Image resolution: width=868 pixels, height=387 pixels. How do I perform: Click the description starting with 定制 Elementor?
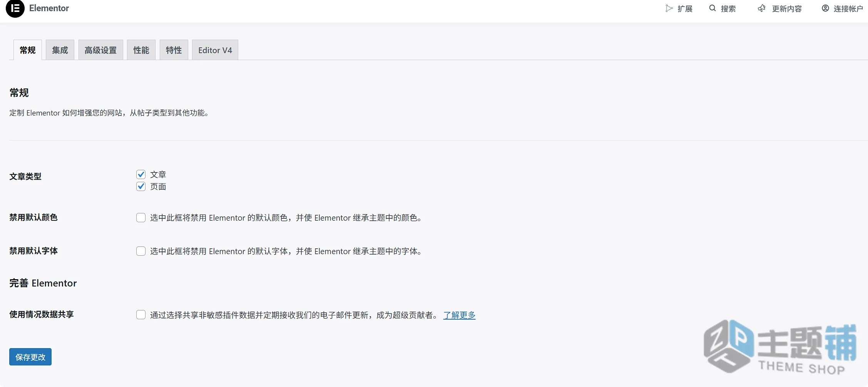109,113
